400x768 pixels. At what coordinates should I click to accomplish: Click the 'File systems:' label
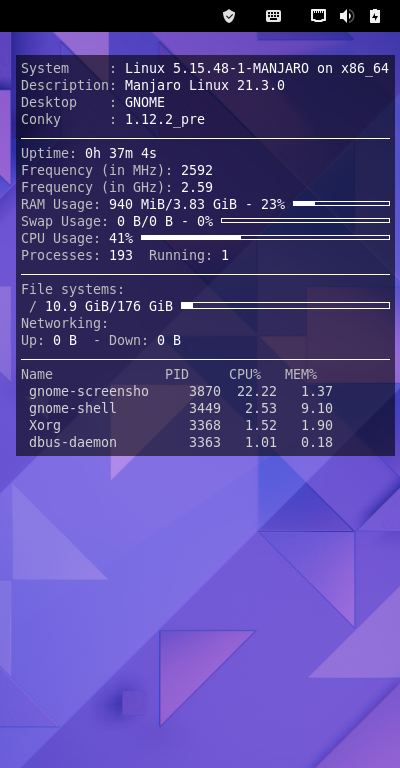click(x=73, y=289)
